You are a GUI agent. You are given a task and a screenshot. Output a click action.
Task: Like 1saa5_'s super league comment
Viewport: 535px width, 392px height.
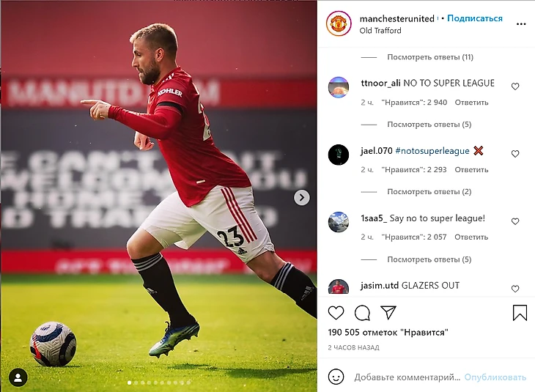515,221
